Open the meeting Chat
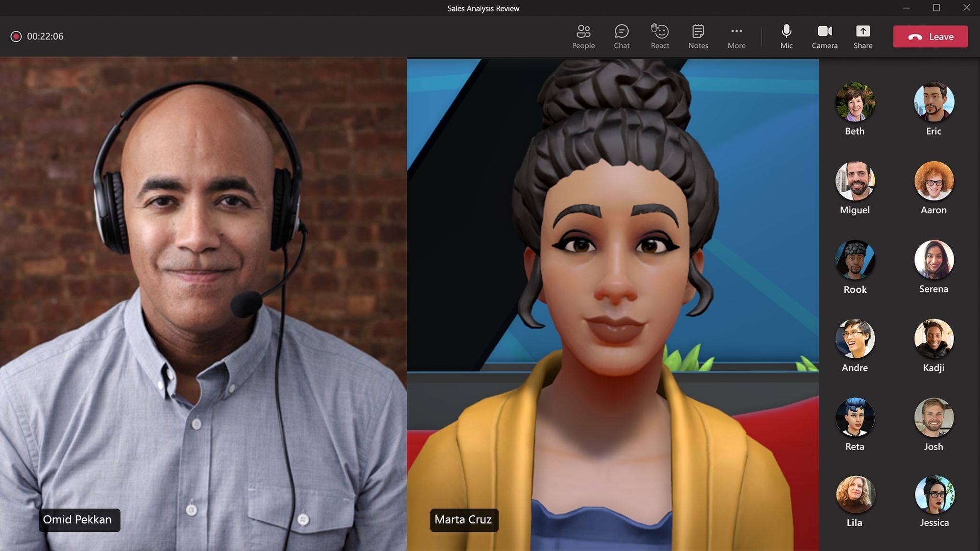980x551 pixels. pos(621,36)
